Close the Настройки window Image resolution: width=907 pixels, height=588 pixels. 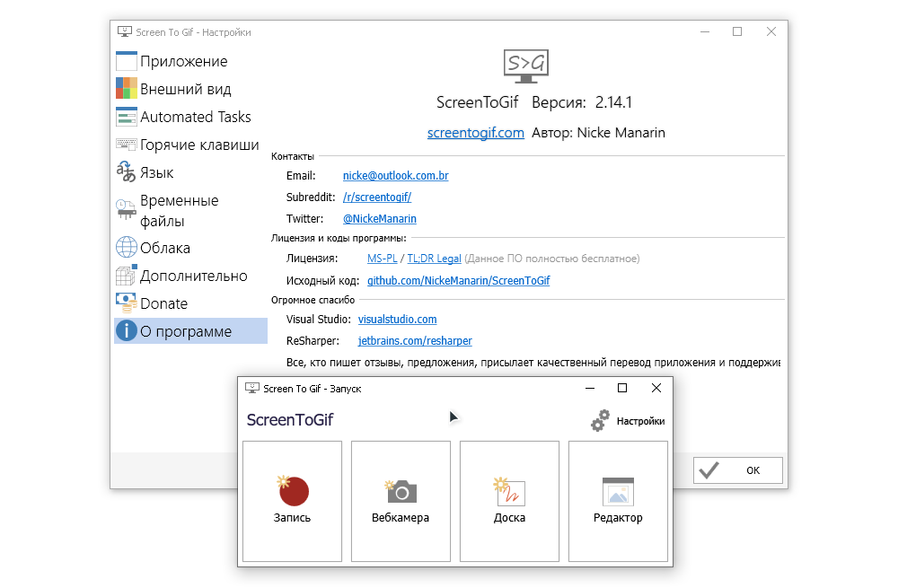[x=771, y=31]
